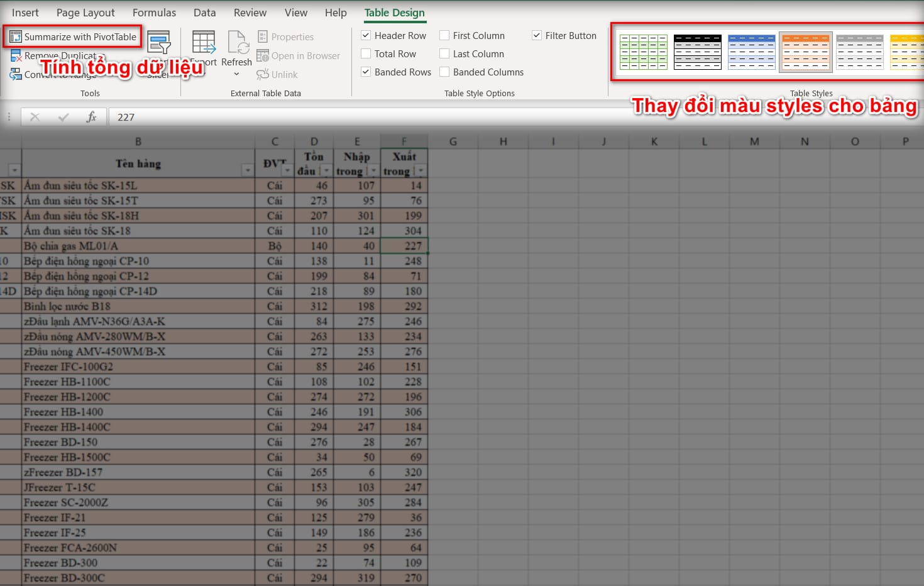Open external table Properties
Image resolution: width=924 pixels, height=586 pixels.
[x=285, y=37]
